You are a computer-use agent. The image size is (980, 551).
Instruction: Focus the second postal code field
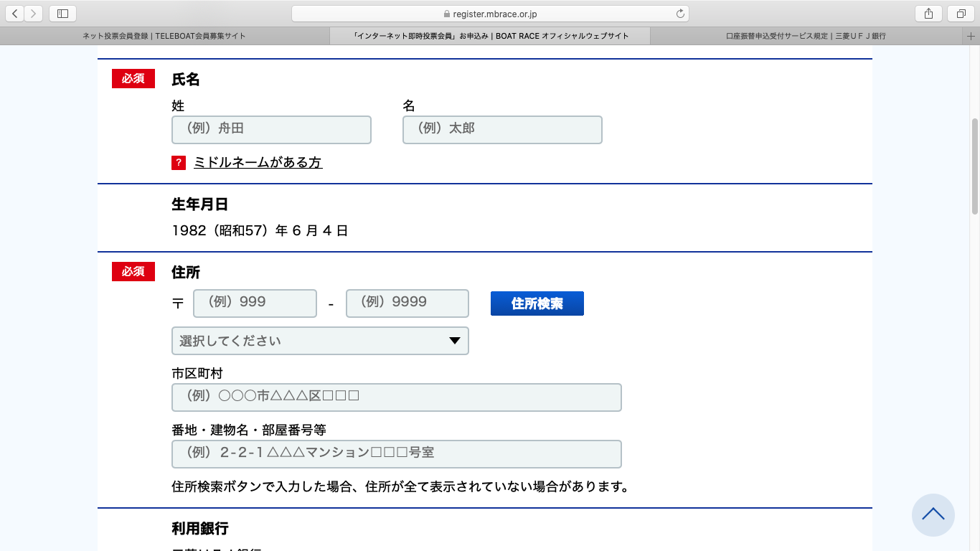coord(407,303)
